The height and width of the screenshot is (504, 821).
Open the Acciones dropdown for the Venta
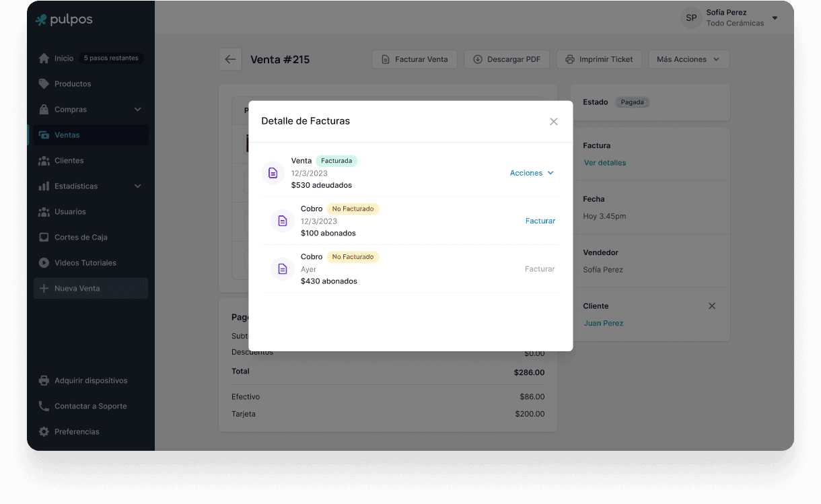532,173
